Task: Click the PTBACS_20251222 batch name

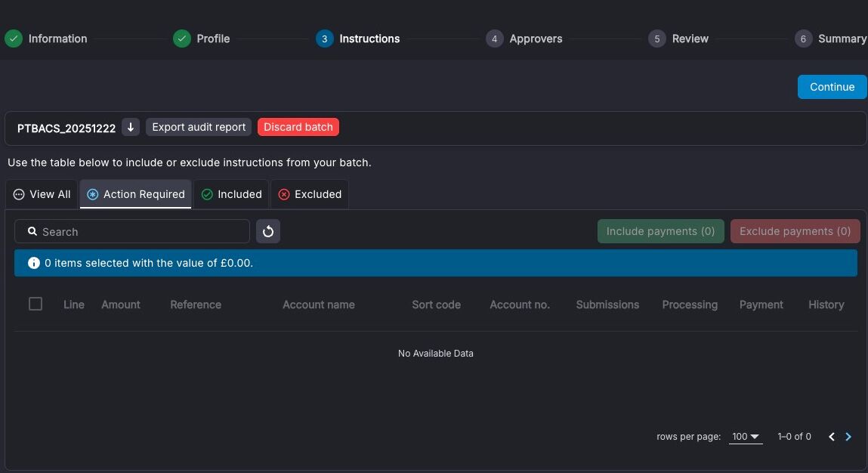Action: (66, 128)
